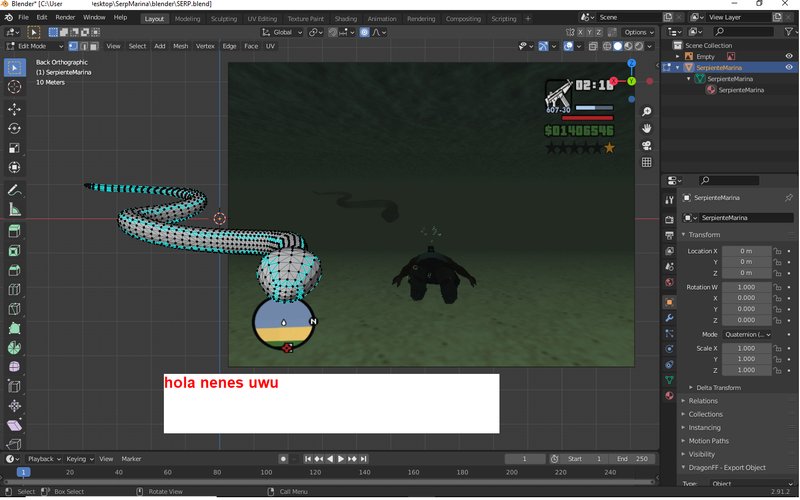Open rotation Mode Quaternion dropdown
This screenshot has height=500, width=800.
(747, 334)
